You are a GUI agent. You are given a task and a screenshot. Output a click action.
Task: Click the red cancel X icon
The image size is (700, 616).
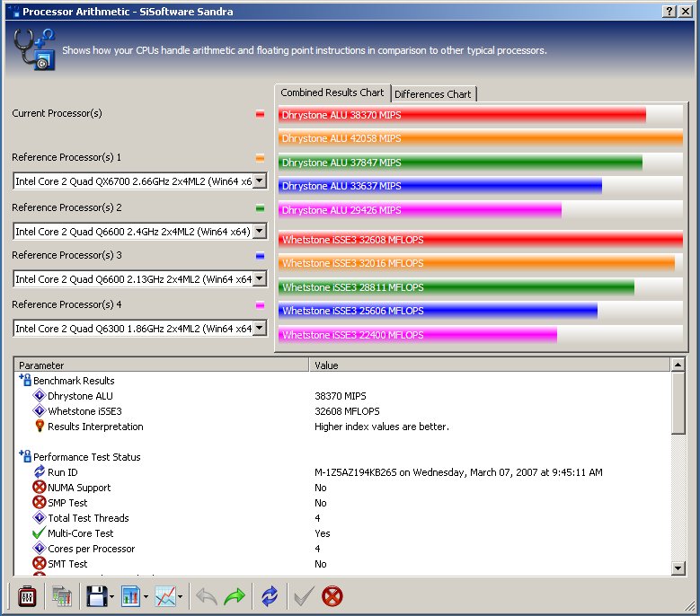(332, 596)
